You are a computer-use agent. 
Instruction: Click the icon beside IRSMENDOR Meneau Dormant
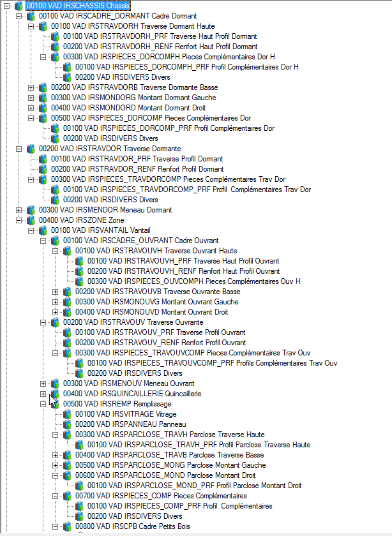point(31,210)
